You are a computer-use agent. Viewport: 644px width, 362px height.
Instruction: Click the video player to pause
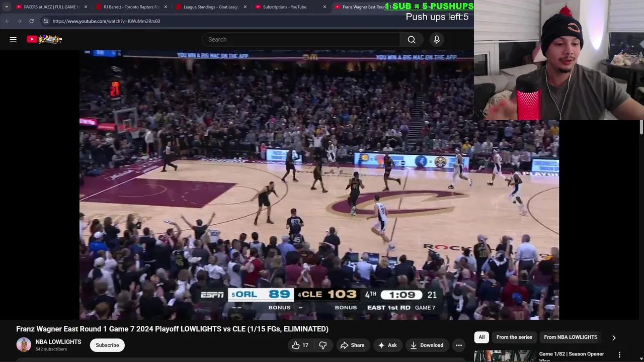coord(319,185)
